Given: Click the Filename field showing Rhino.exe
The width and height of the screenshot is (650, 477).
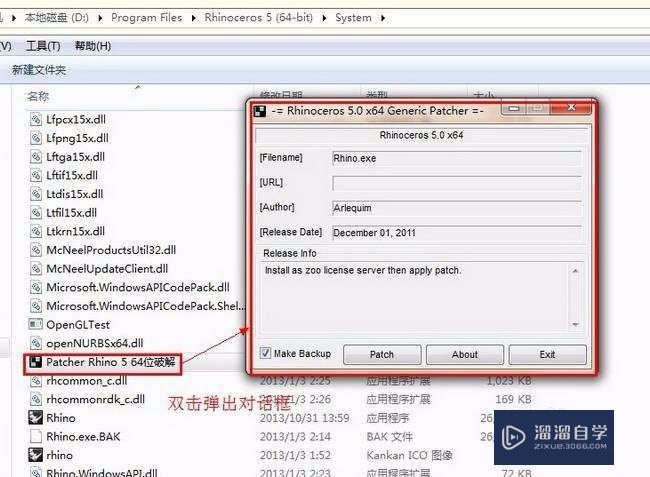Looking at the screenshot, I should coord(456,158).
